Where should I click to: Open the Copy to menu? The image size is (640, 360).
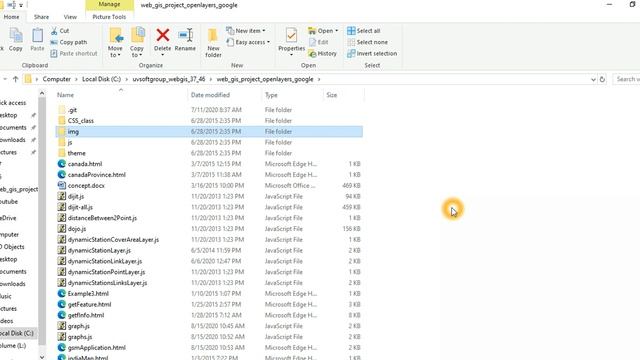(137, 42)
